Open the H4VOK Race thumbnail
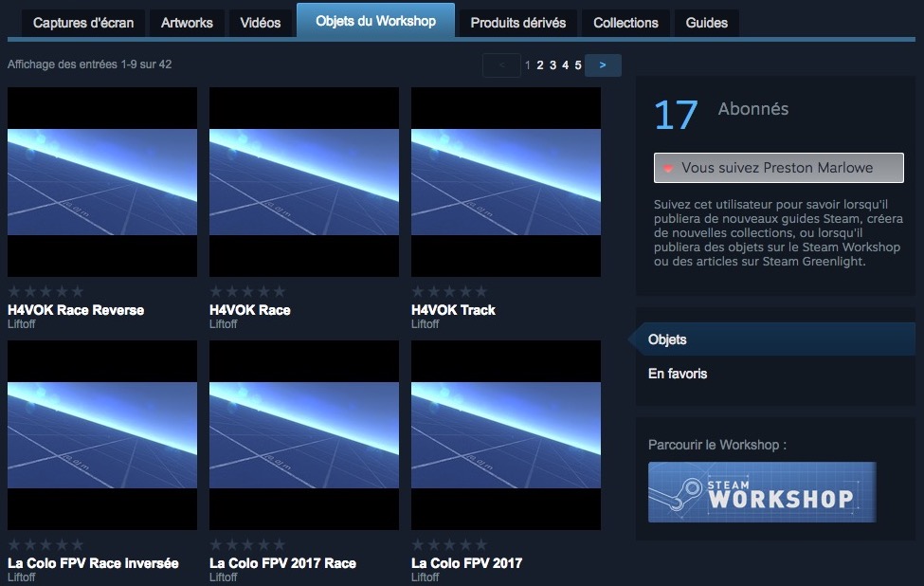Viewport: 924px width, 586px height. (x=304, y=182)
